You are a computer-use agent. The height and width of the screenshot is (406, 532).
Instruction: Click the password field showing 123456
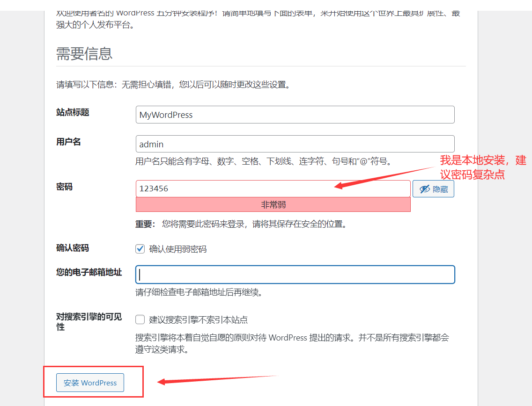click(x=273, y=188)
